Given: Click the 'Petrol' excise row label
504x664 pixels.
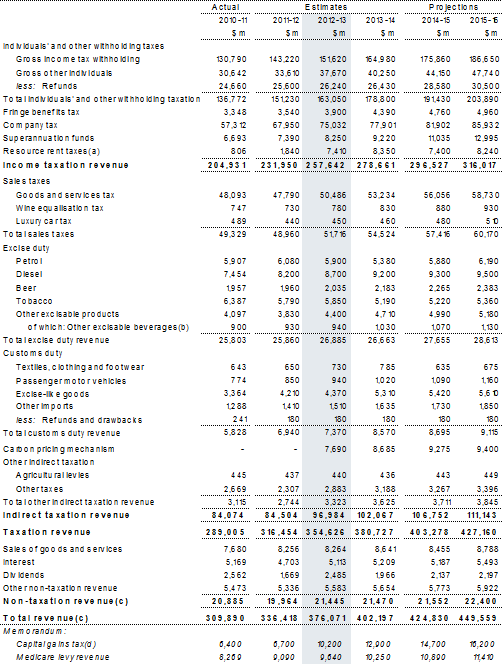Looking at the screenshot, I should point(29,261).
